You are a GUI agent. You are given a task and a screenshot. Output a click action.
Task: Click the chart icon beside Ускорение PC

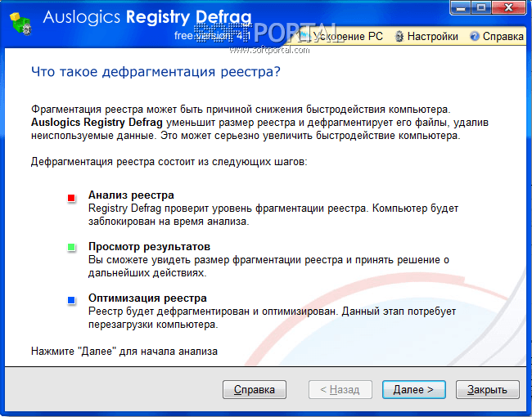(304, 36)
